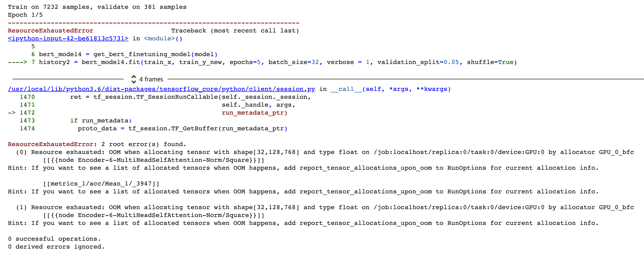Open the ipython-input-42-be61813c5731 link
Image resolution: width=644 pixels, height=256 pixels.
(68, 38)
